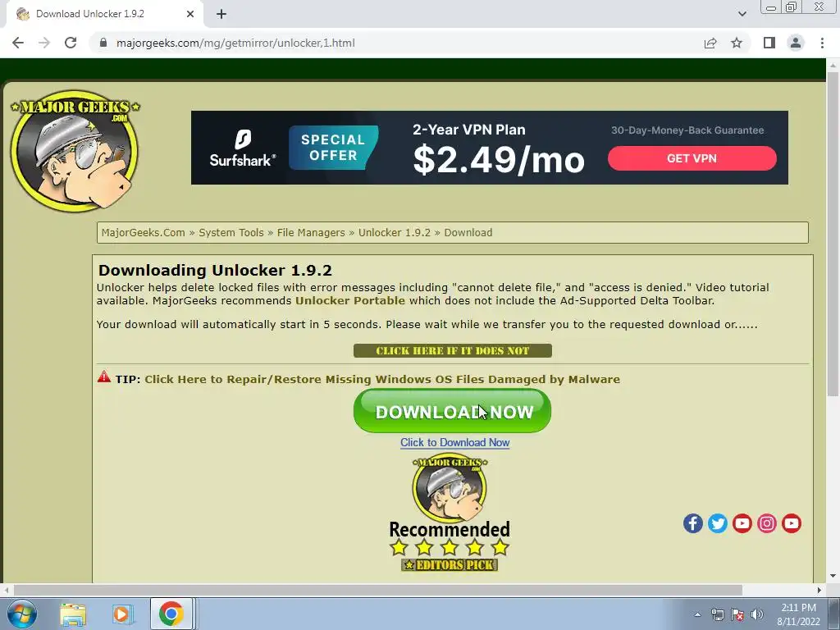840x630 pixels.
Task: Open the Instagram social icon
Action: (x=767, y=523)
